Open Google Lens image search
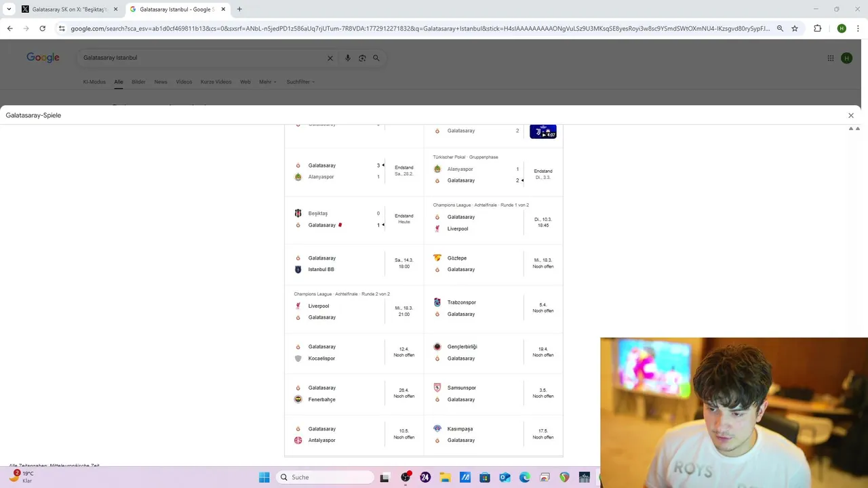The width and height of the screenshot is (868, 488). 362,58
